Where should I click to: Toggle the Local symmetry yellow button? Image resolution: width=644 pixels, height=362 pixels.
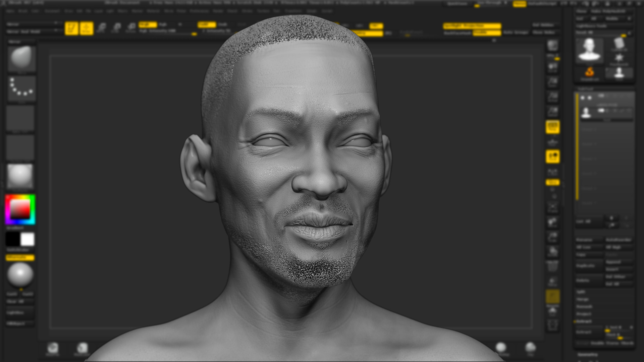552,182
